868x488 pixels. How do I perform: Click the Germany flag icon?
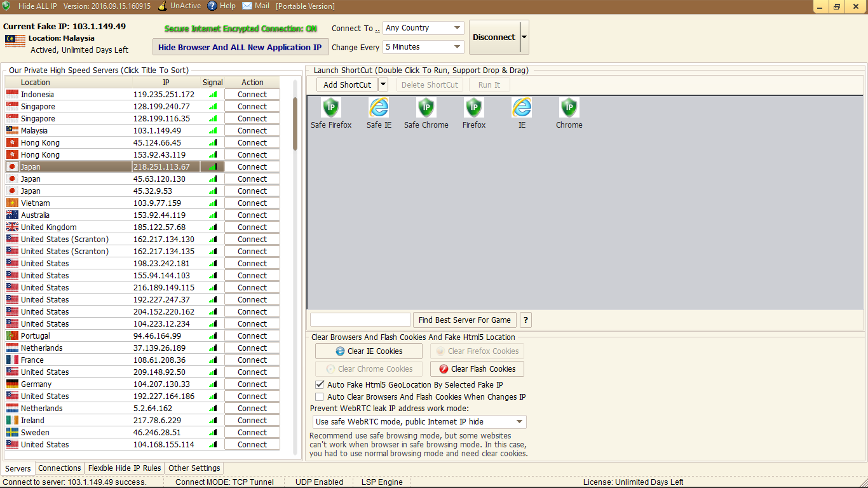(12, 384)
